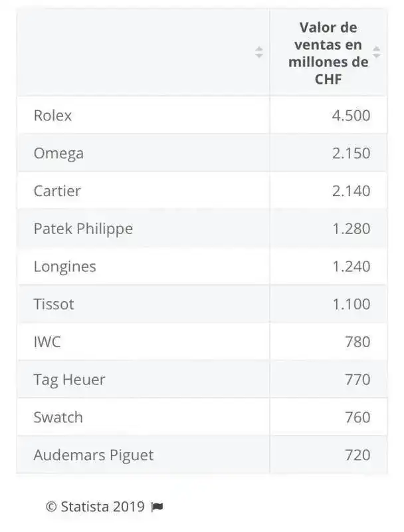Click the Cartier table entry
The width and height of the screenshot is (404, 532).
pos(57,191)
